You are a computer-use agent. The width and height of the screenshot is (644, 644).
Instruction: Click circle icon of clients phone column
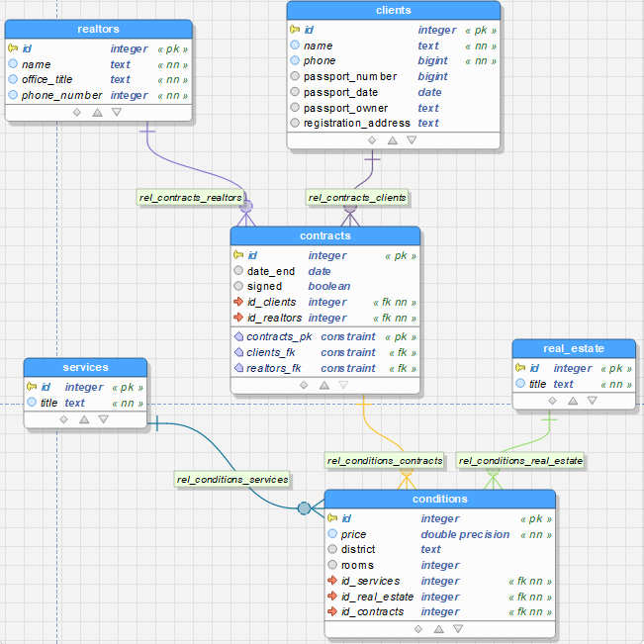[x=295, y=60]
